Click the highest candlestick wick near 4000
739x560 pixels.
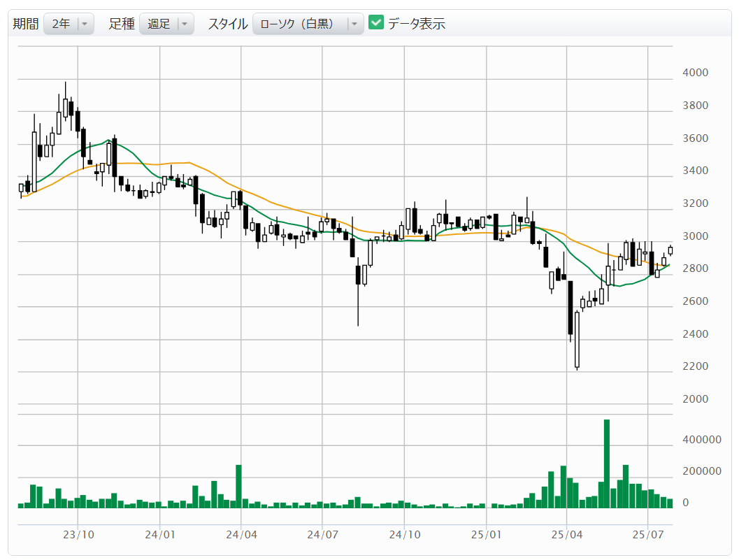click(66, 101)
